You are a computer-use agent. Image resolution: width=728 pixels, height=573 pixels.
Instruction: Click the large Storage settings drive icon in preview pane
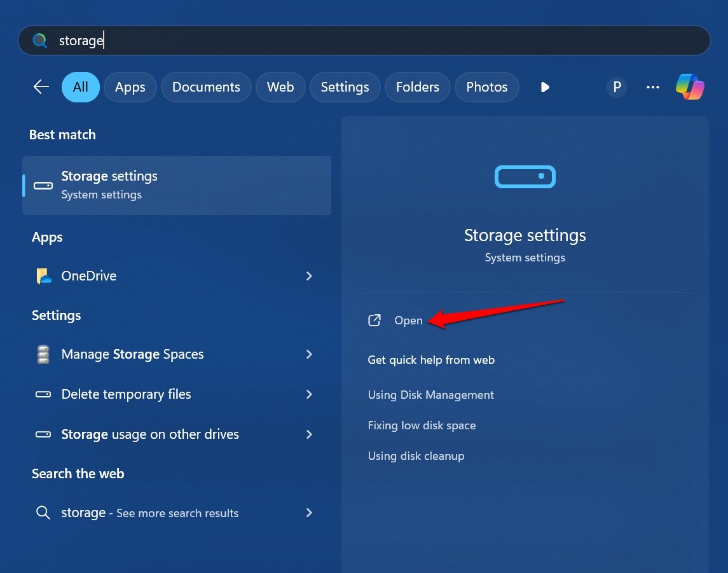tap(525, 176)
